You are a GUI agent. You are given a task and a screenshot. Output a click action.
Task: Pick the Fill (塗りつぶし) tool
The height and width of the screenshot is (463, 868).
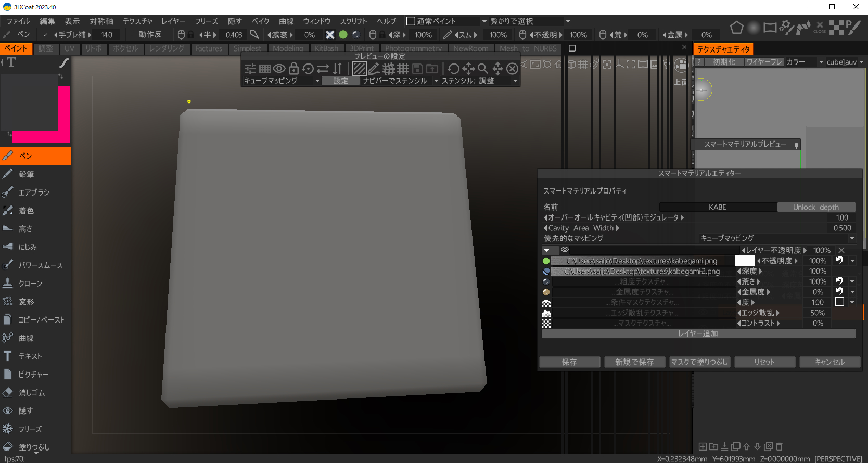pos(34,447)
